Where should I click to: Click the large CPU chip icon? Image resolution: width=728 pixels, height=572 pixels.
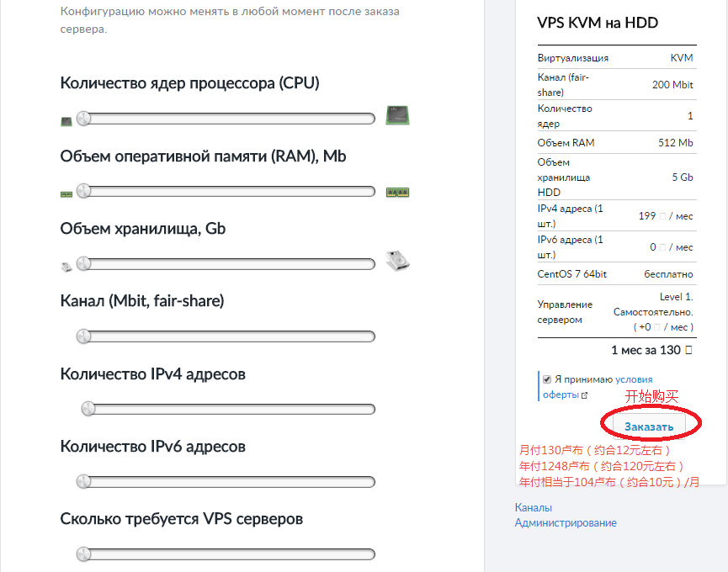tap(397, 115)
